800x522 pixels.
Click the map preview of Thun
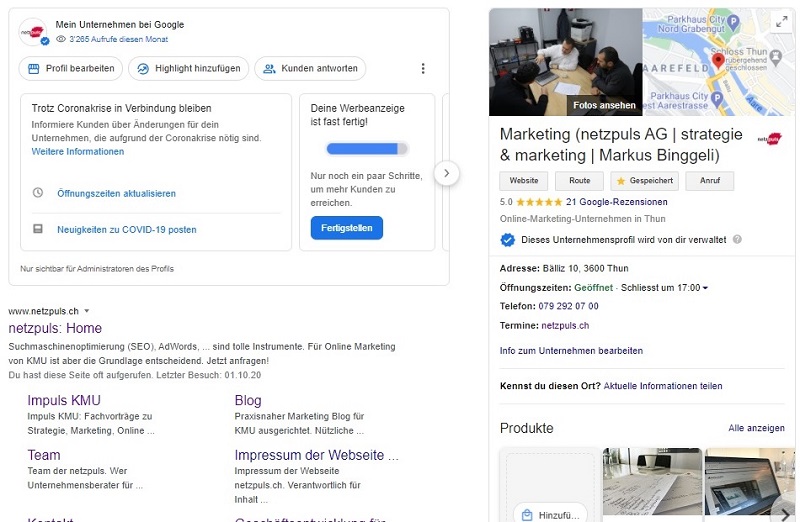coord(718,62)
